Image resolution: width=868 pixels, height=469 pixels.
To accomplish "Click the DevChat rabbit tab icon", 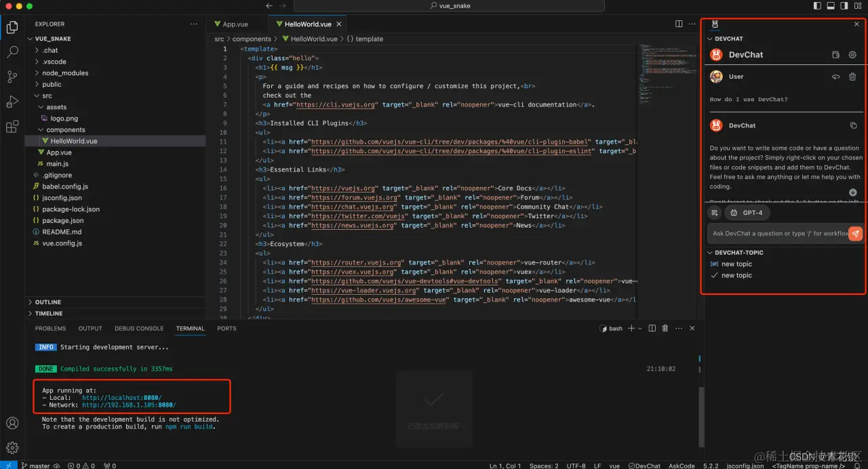I will (715, 24).
